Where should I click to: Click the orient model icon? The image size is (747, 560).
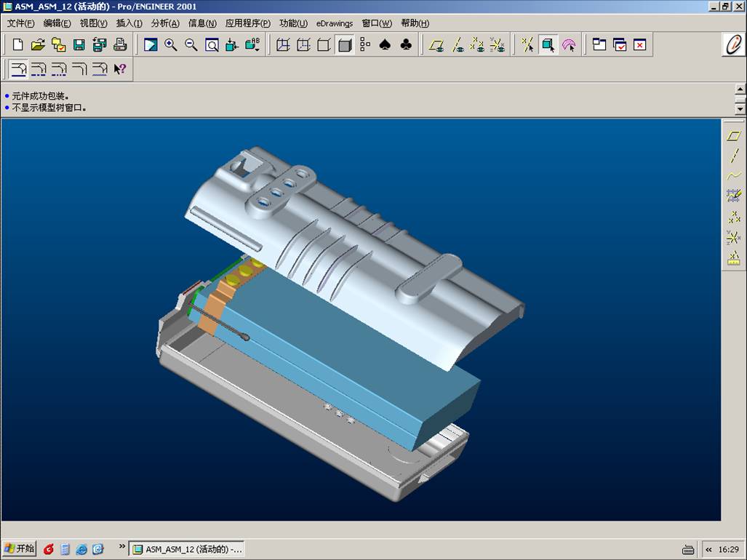[232, 45]
